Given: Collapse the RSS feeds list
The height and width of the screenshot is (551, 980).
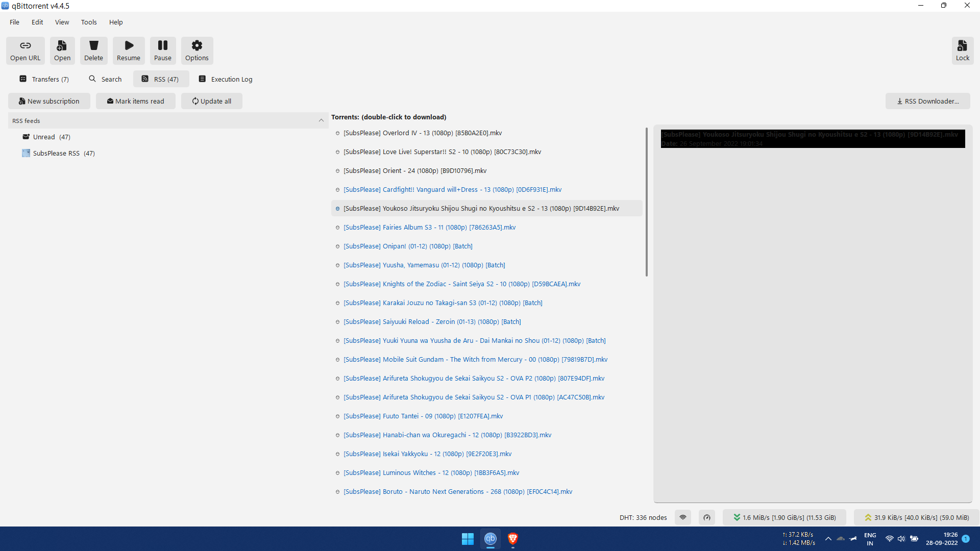Looking at the screenshot, I should [x=321, y=120].
